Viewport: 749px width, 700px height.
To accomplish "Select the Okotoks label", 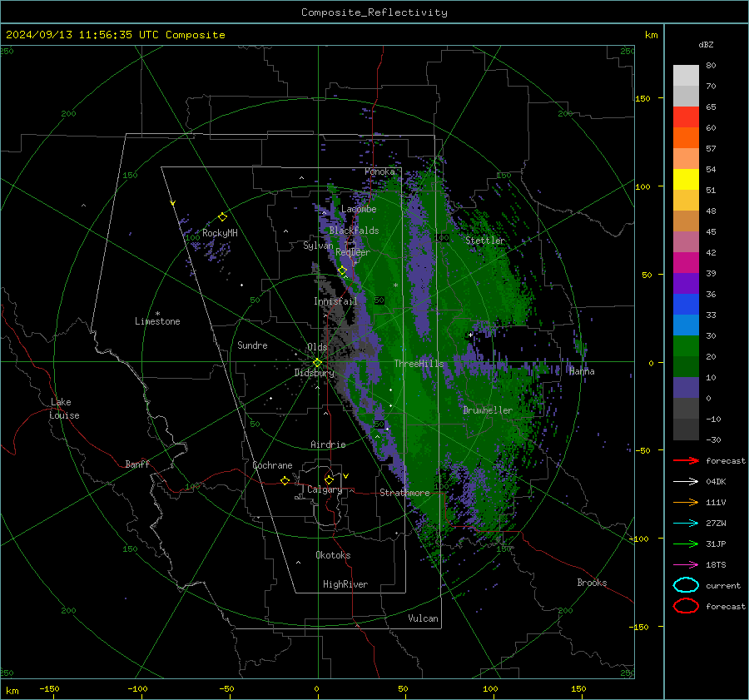I will 333,555.
